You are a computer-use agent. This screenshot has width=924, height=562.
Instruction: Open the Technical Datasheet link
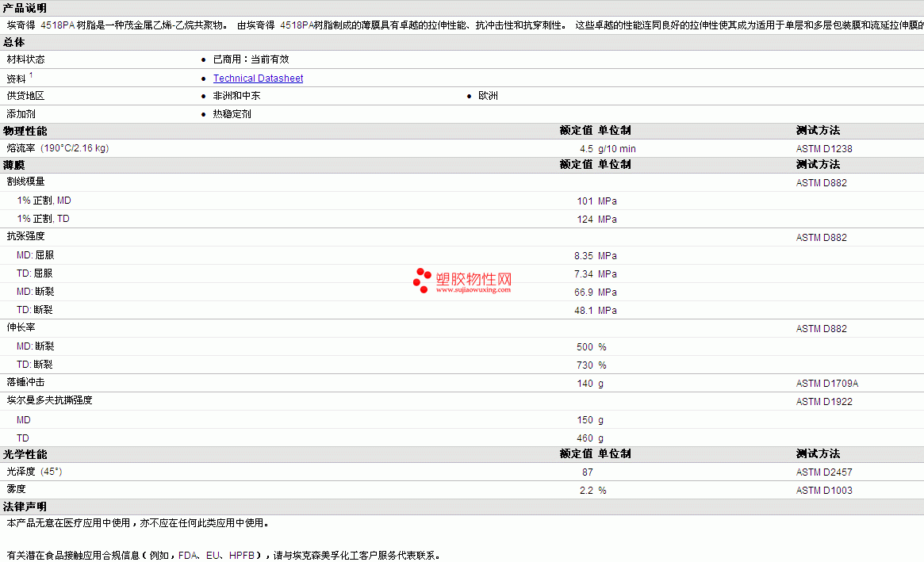tap(258, 78)
